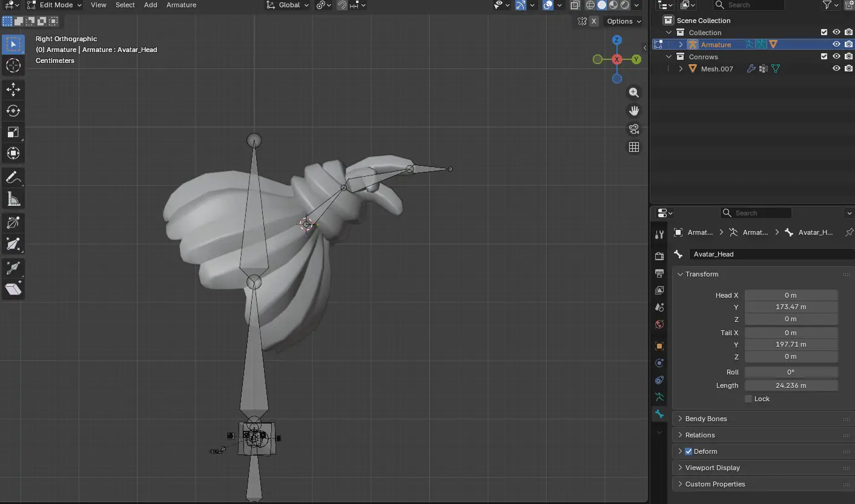Image resolution: width=855 pixels, height=504 pixels.
Task: Click the outliner Search field
Action: [748, 5]
